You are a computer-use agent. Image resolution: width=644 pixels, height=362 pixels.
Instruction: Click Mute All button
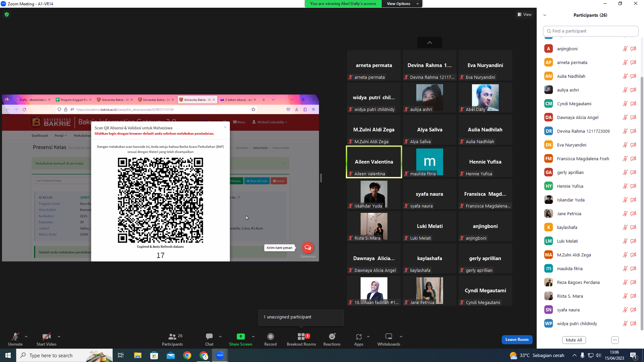pyautogui.click(x=574, y=340)
